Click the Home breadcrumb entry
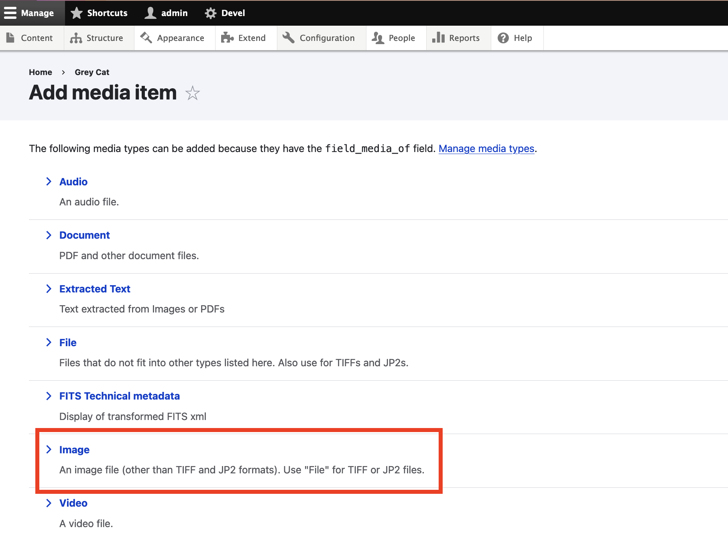728x560 pixels. pyautogui.click(x=41, y=72)
